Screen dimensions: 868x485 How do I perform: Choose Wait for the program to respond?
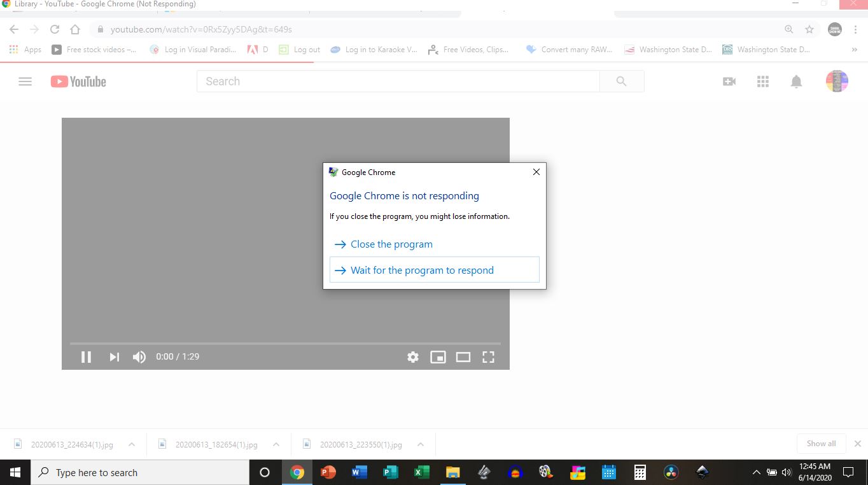(x=422, y=270)
